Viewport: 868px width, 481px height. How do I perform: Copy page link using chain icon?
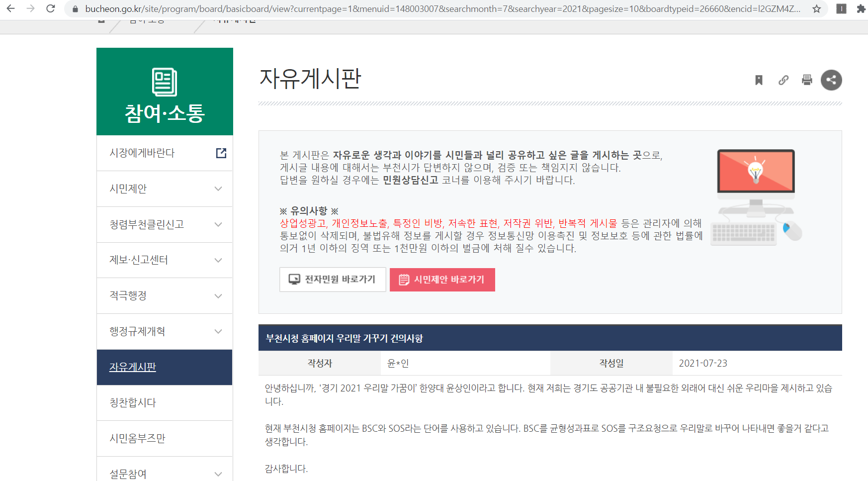[783, 80]
